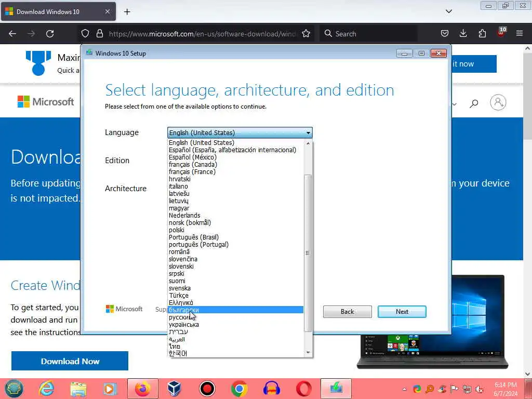Choose suomi language option
Image resolution: width=532 pixels, height=399 pixels.
235,281
